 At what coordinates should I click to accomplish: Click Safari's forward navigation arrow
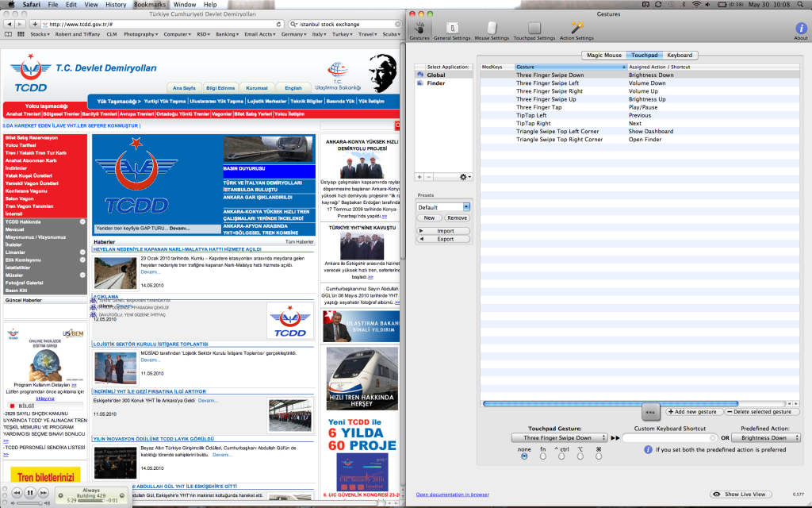coord(20,24)
